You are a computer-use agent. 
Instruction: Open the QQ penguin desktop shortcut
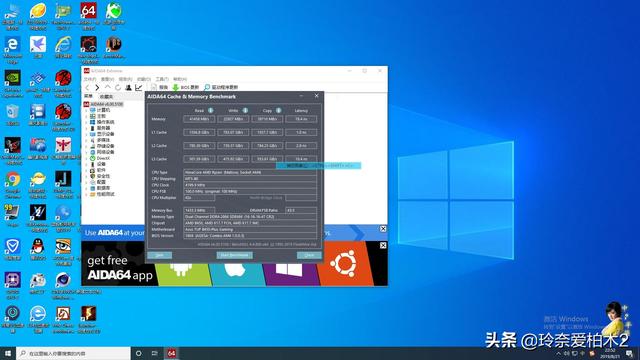coord(38,246)
